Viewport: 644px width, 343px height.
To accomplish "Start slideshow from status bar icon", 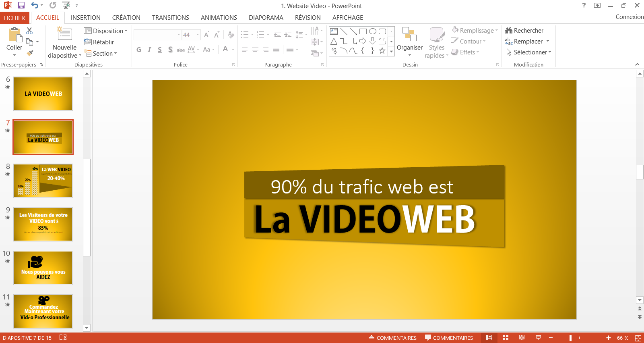I will pyautogui.click(x=538, y=338).
